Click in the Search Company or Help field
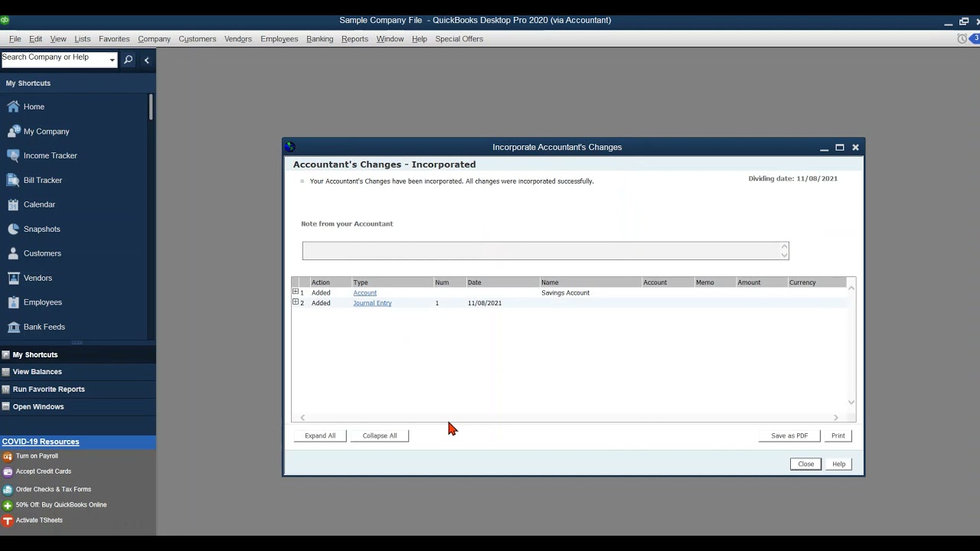This screenshot has height=551, width=980. click(x=54, y=59)
